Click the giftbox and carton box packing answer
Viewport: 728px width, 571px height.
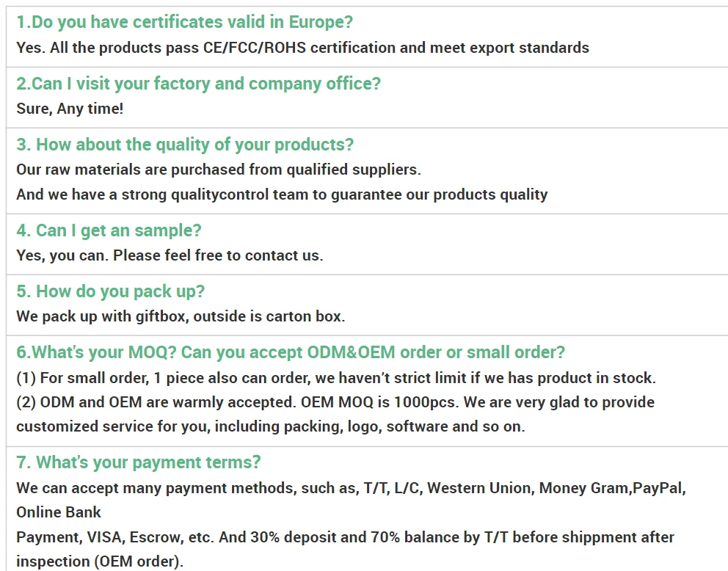tap(181, 316)
